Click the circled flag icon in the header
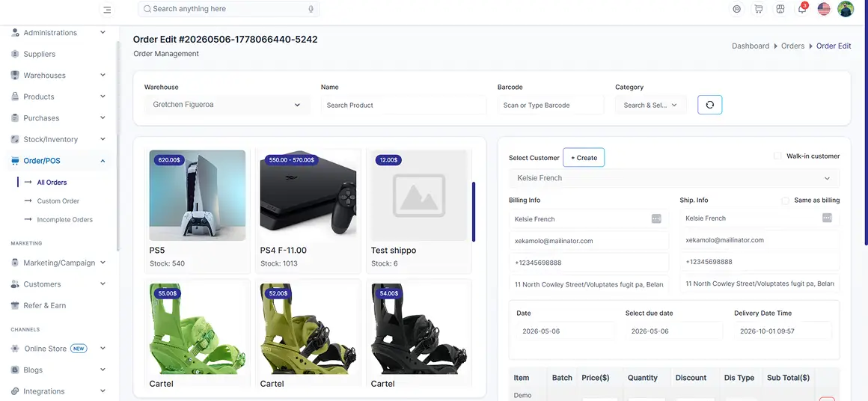Image resolution: width=868 pixels, height=401 pixels. tap(736, 9)
